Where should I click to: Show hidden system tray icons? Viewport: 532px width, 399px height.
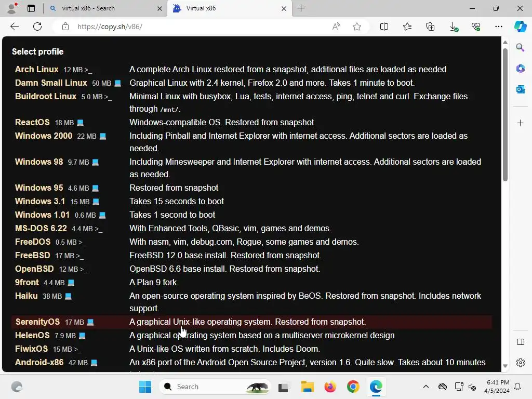click(426, 387)
